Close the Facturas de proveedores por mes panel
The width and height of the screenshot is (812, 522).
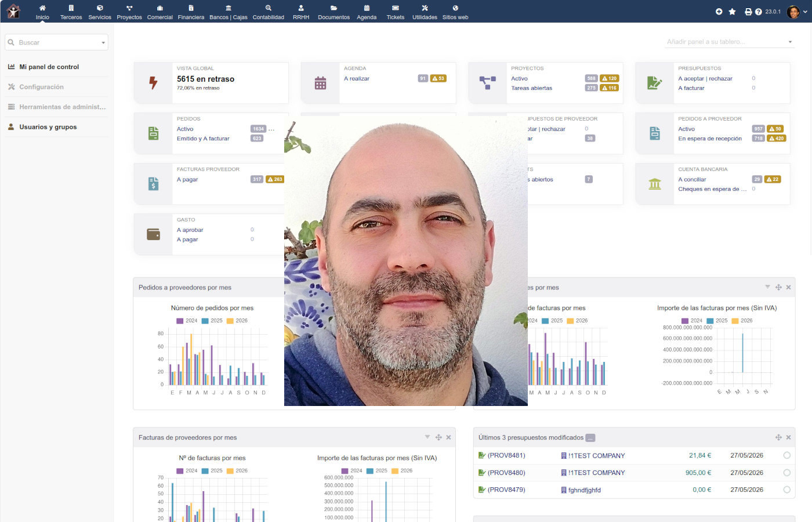(448, 437)
